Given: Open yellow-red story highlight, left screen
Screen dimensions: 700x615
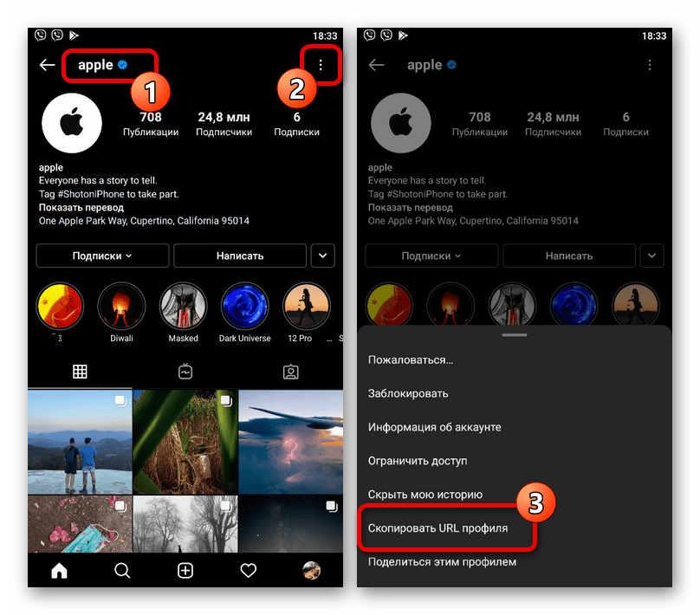Looking at the screenshot, I should pos(60,306).
